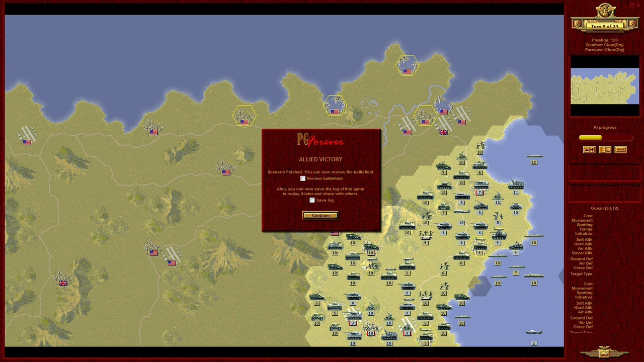The width and height of the screenshot is (644, 362).
Task: Click the Prestige: 128 readout
Action: click(604, 40)
